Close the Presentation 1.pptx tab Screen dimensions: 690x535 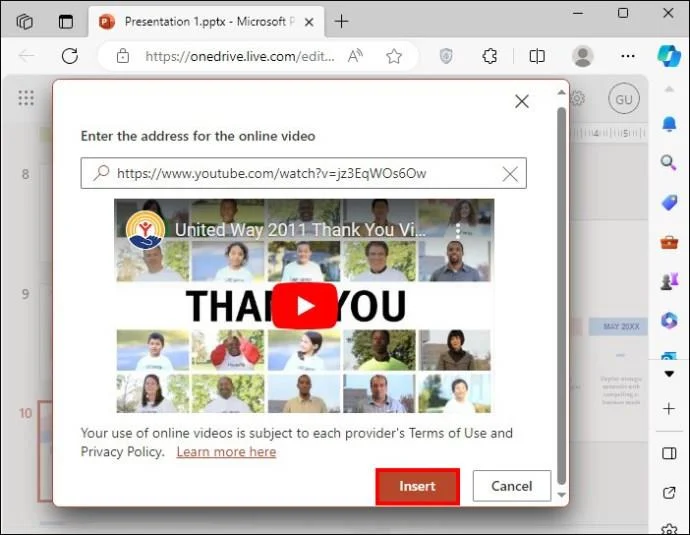[309, 22]
